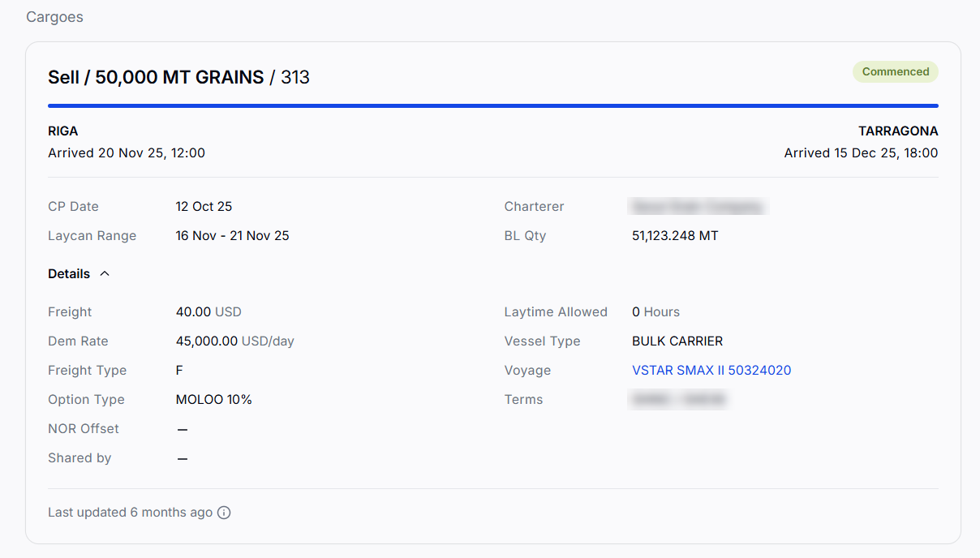Collapse the Details section chevron
This screenshot has width=980, height=558.
point(105,274)
